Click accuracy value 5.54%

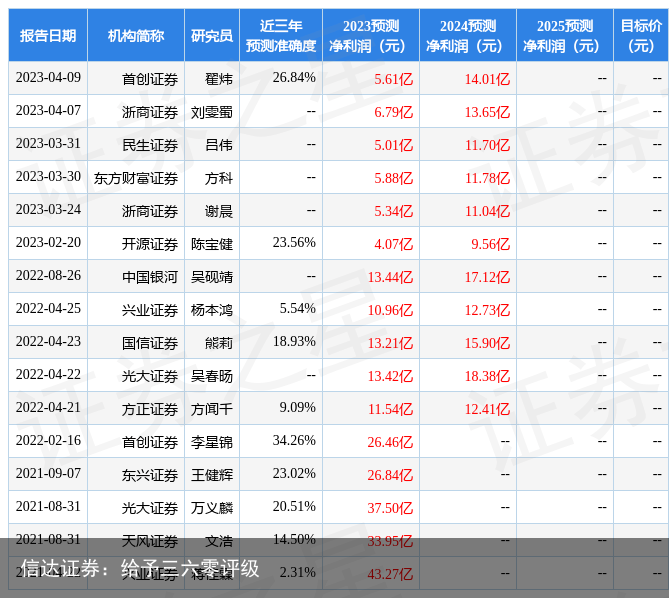tap(297, 308)
